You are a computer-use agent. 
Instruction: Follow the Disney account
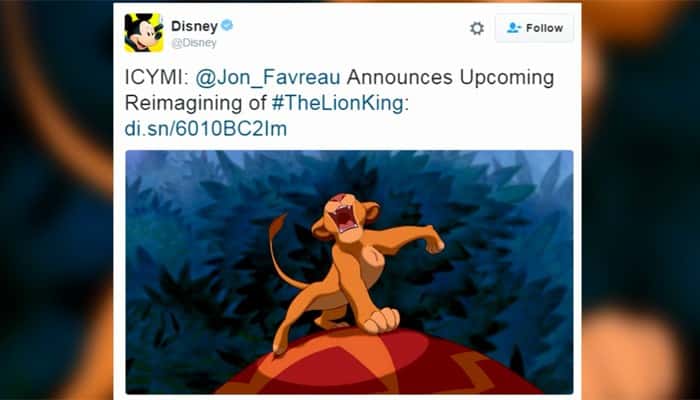[534, 28]
